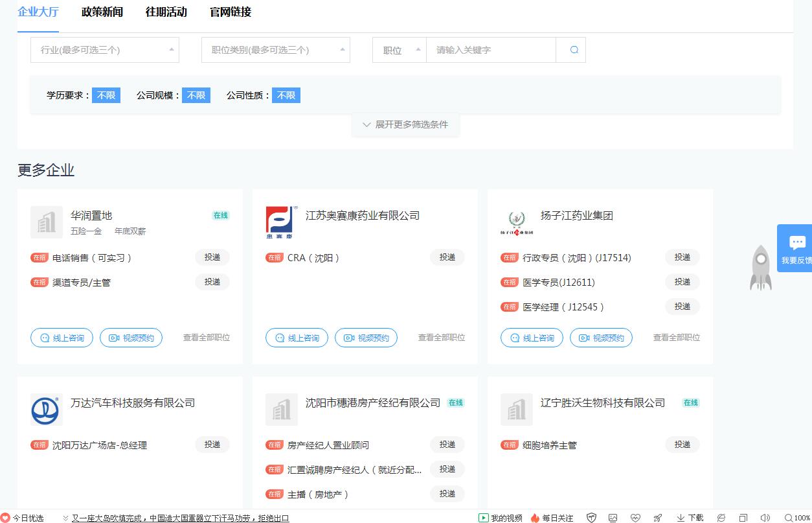Click 投递 for 医学经理（J12545）

682,307
